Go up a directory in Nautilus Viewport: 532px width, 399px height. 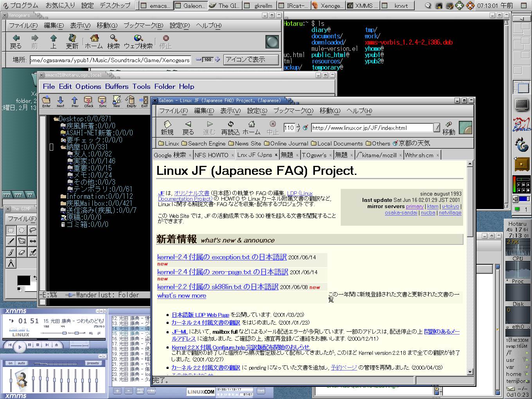click(x=54, y=41)
